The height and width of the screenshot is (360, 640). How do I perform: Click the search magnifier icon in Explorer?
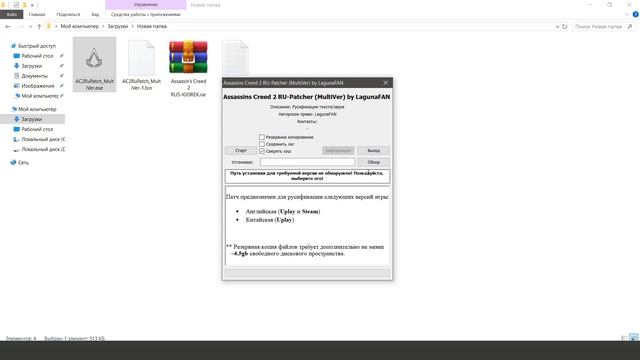(630, 27)
